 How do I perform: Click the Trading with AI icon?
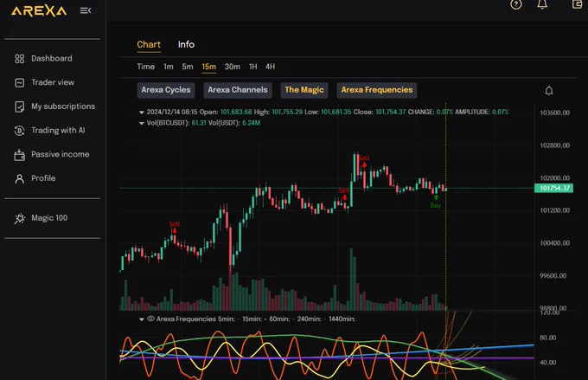pos(20,131)
